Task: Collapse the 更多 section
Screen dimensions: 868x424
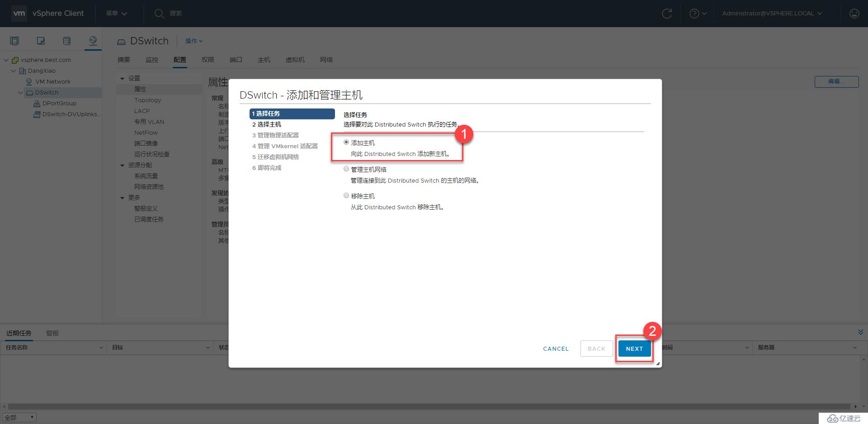Action: [122, 198]
